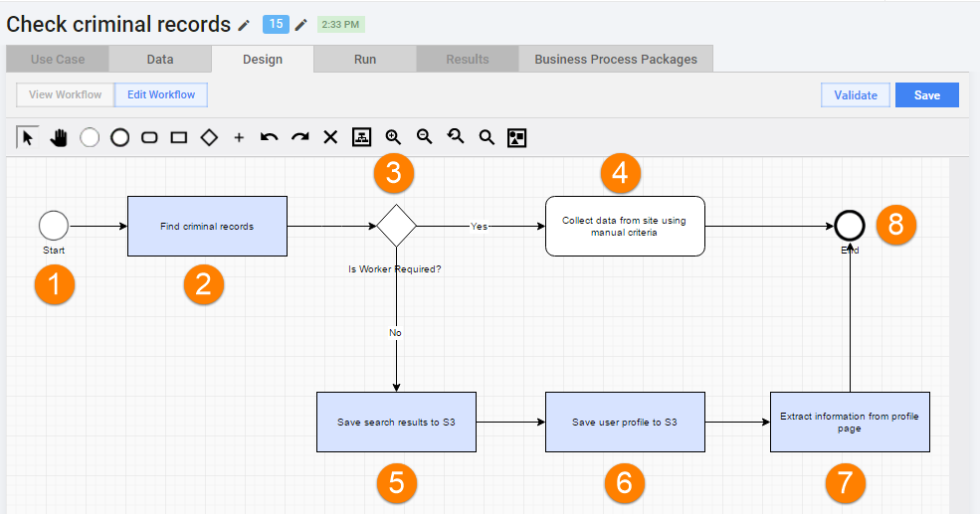Open the Results tab
Image resolution: width=980 pixels, height=514 pixels.
468,60
